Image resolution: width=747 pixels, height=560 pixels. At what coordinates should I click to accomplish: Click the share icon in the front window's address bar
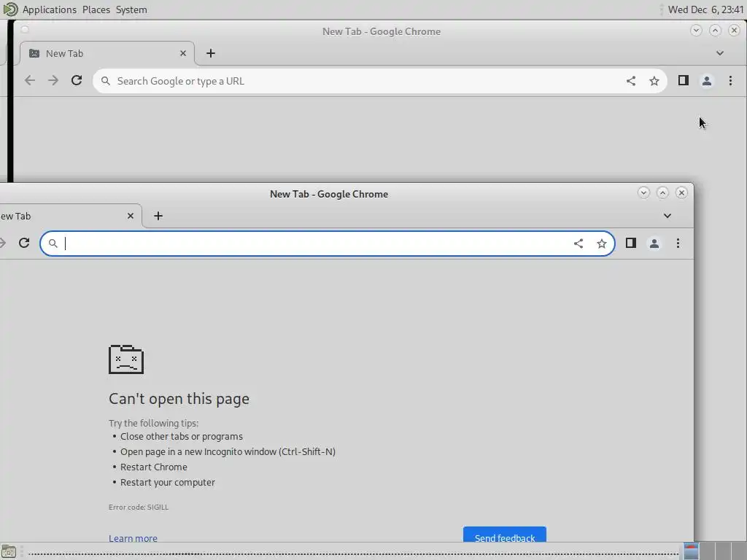click(x=578, y=244)
